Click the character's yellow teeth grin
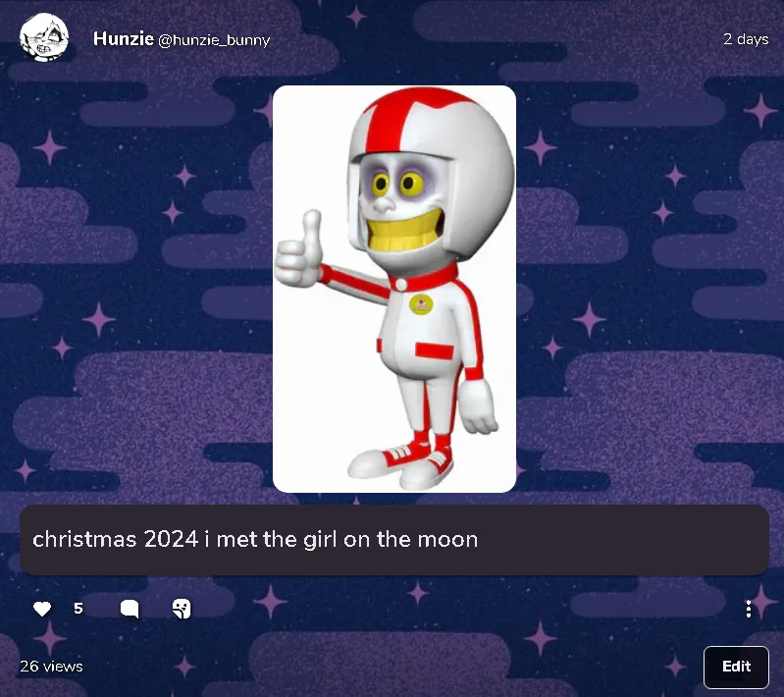 point(404,231)
